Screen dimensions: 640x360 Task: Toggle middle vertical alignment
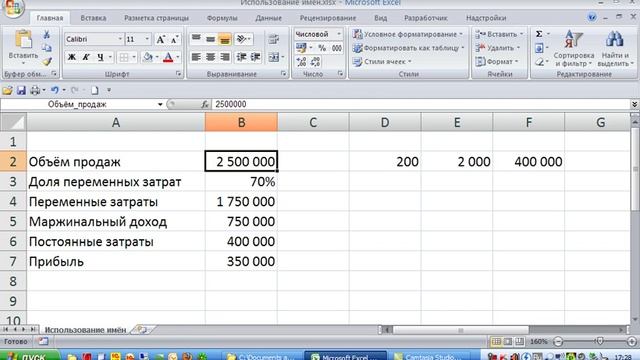click(211, 39)
